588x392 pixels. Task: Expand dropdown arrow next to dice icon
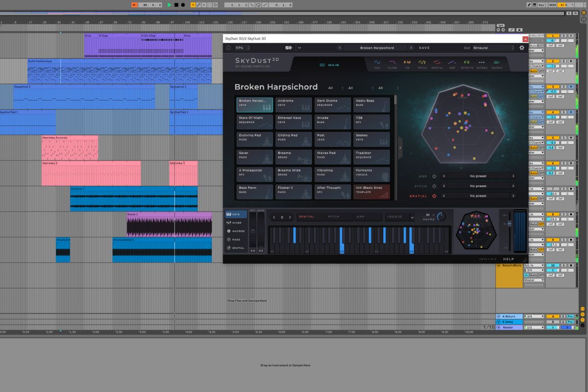coord(299,48)
